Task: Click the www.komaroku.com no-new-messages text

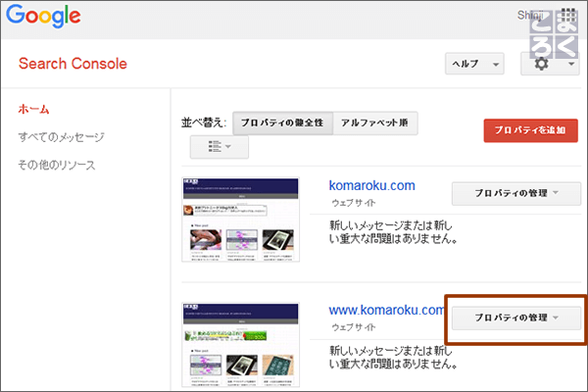Action: click(393, 357)
